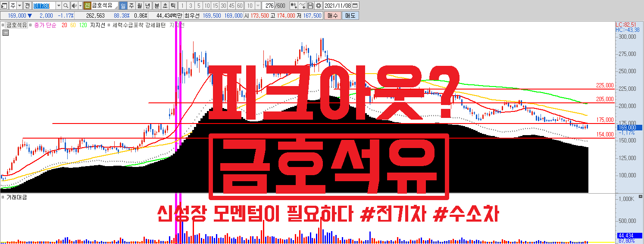Click the 175,000 price line label
Image resolution: width=644 pixels, height=244 pixels.
pyautogui.click(x=604, y=120)
